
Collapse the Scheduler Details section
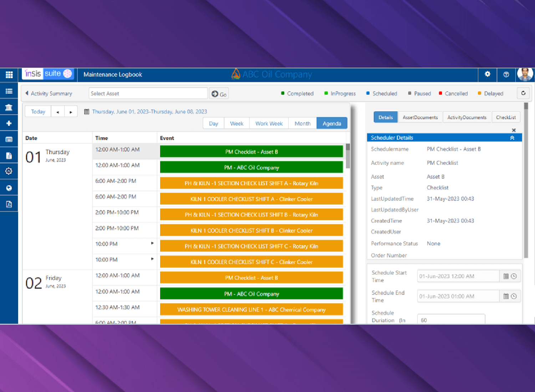512,138
